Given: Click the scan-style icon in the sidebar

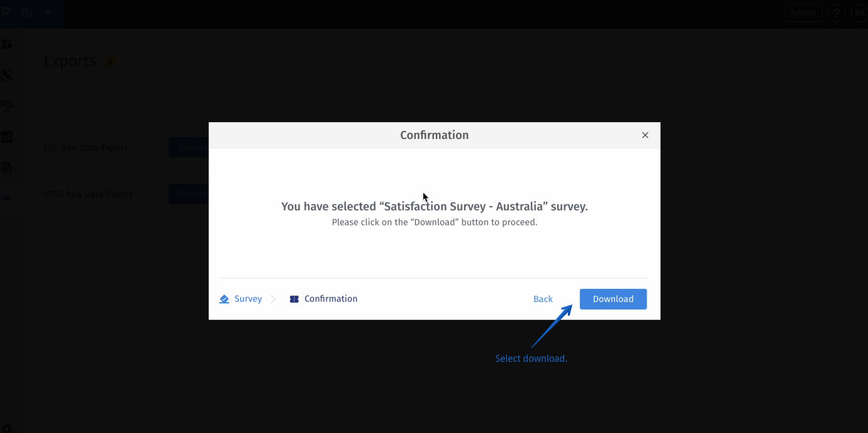Looking at the screenshot, I should point(7,75).
